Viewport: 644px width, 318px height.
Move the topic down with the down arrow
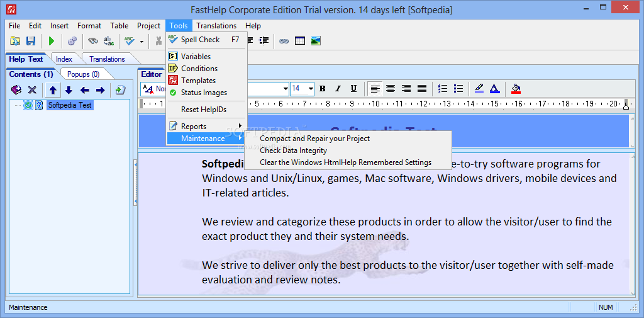pos(69,90)
